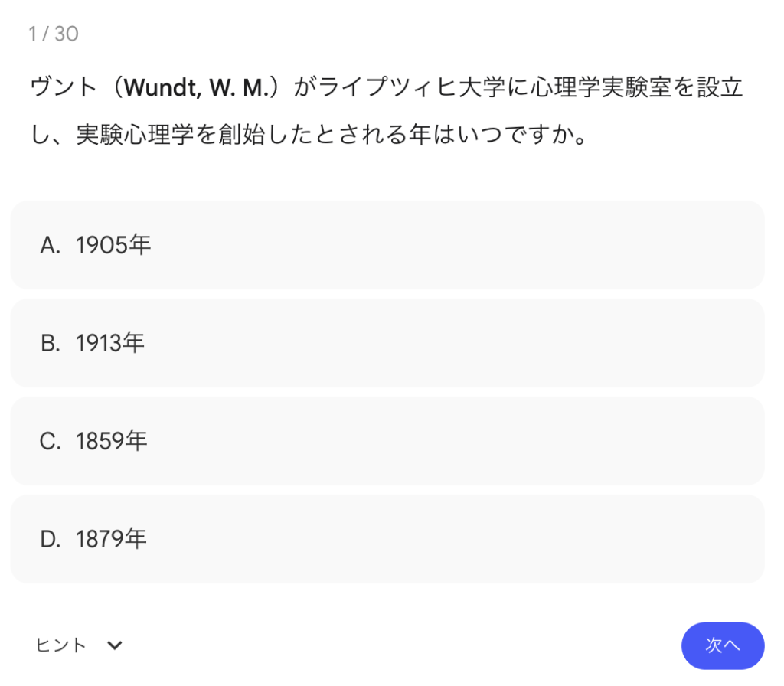Click the 1859年 year text
The width and height of the screenshot is (784, 686).
pyautogui.click(x=112, y=441)
